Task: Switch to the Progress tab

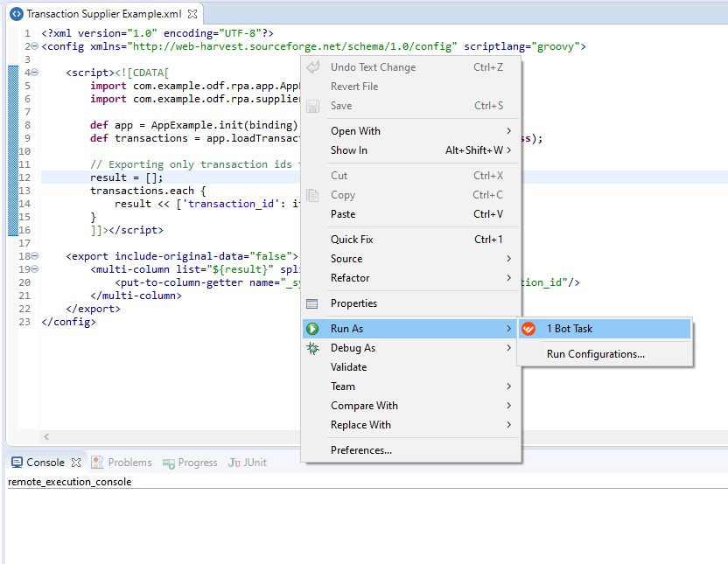Action: click(190, 463)
